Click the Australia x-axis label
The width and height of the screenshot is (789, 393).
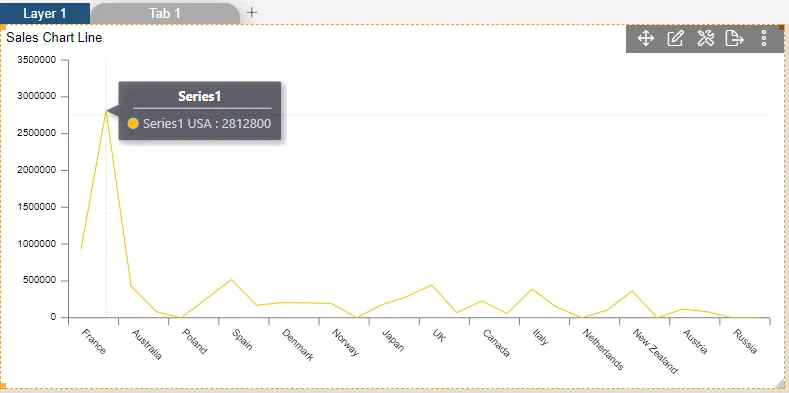point(146,345)
